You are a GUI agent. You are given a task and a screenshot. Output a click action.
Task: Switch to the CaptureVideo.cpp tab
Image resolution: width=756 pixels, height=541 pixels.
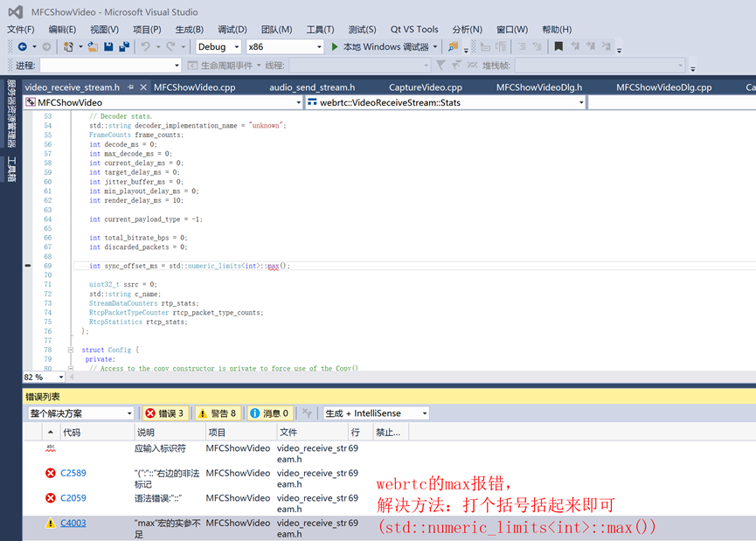point(426,87)
